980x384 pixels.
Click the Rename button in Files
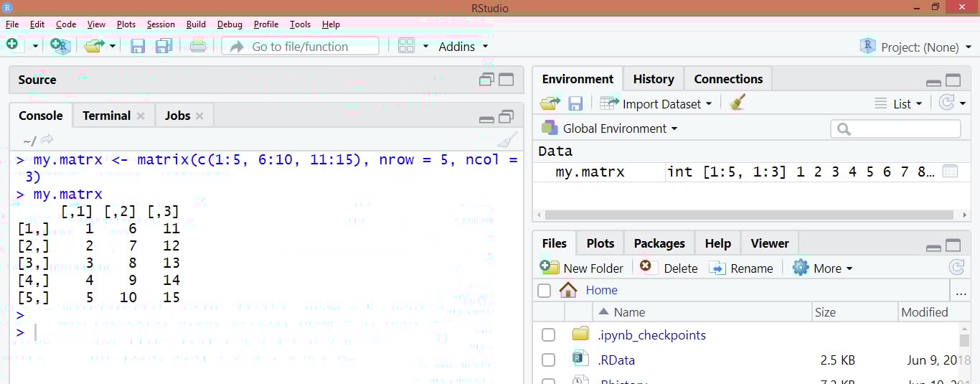click(x=741, y=268)
